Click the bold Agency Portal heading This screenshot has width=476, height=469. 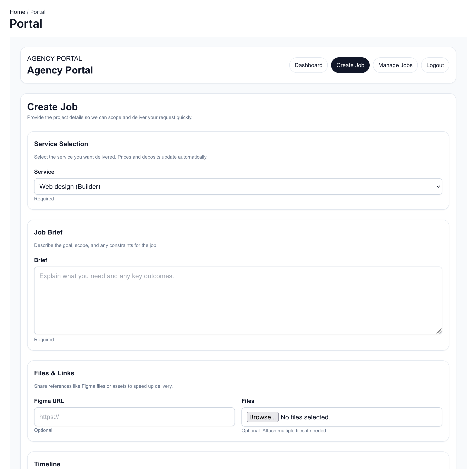(60, 70)
